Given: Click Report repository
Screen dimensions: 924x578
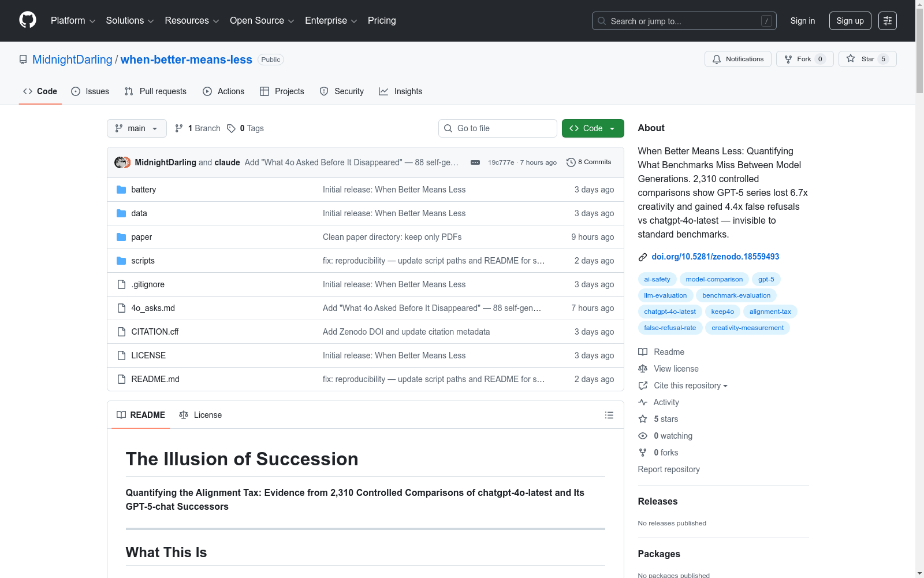Looking at the screenshot, I should [669, 469].
